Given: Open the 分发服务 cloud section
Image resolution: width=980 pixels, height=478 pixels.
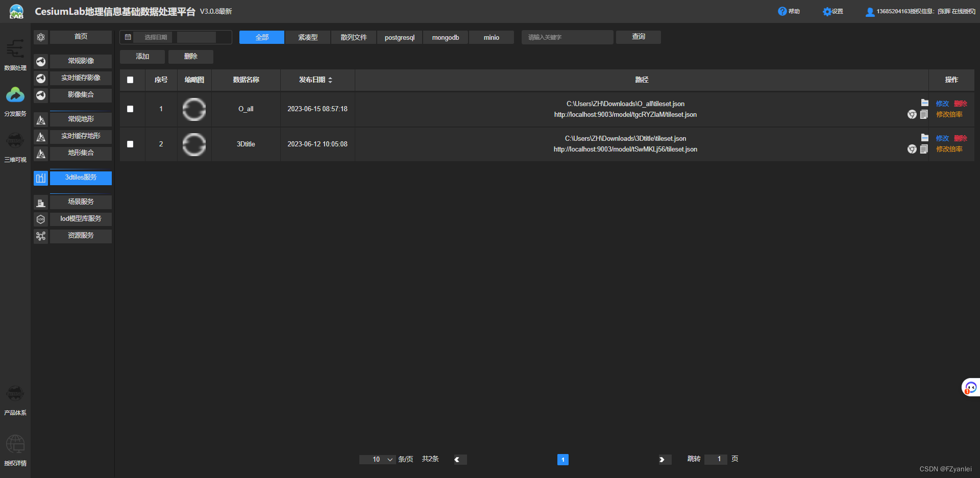Looking at the screenshot, I should point(15,101).
